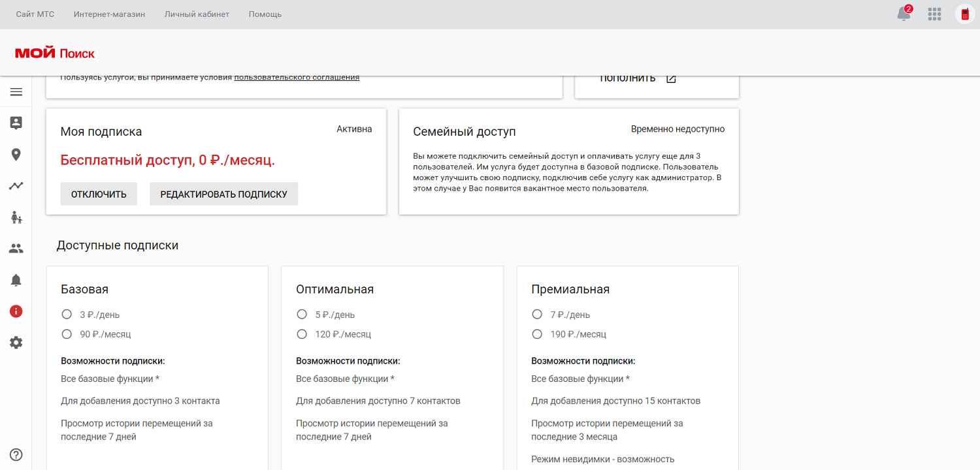
Task: Click the red phone profile avatar
Action: click(x=965, y=14)
